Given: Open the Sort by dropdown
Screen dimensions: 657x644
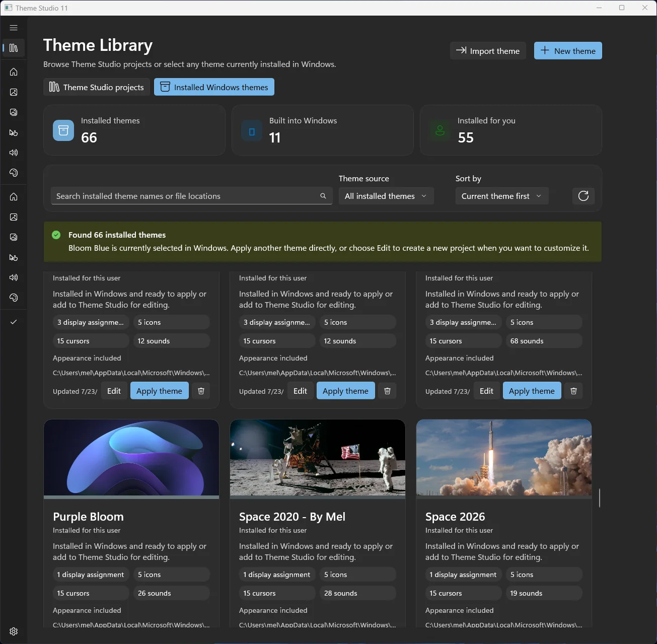Looking at the screenshot, I should (502, 196).
